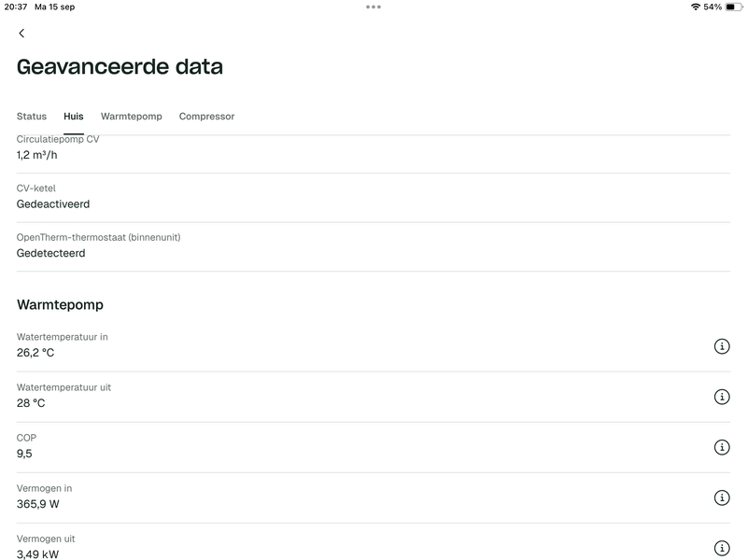Tap the 20:37 clock in status bar
The width and height of the screenshot is (747, 560).
(15, 7)
